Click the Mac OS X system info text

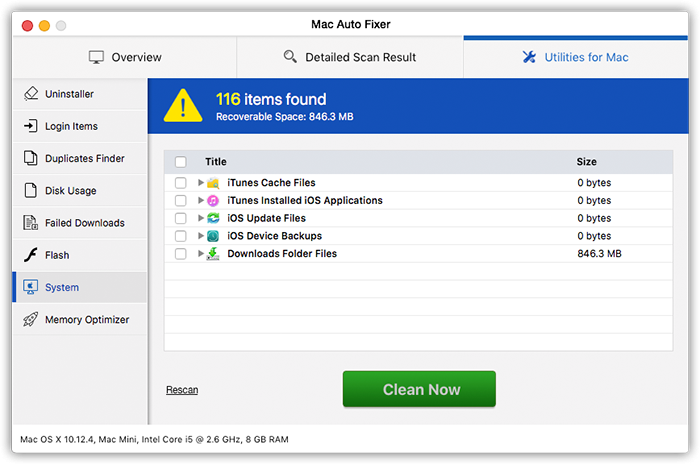coord(154,440)
